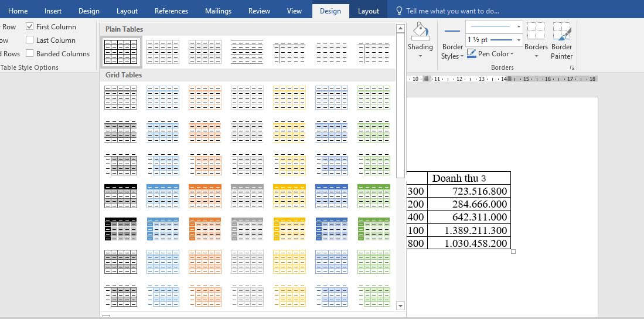Click the cell containing 284.666.000
The height and width of the screenshot is (319, 644).
[469, 204]
